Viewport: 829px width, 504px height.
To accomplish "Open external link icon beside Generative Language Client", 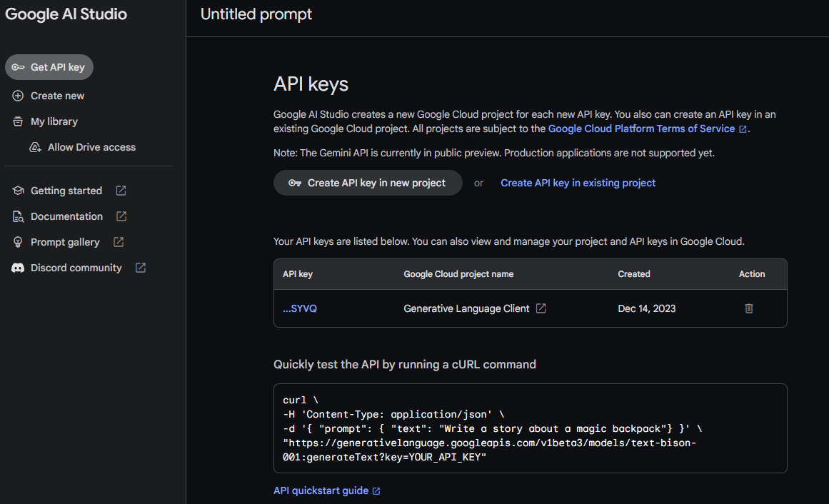I will click(541, 308).
